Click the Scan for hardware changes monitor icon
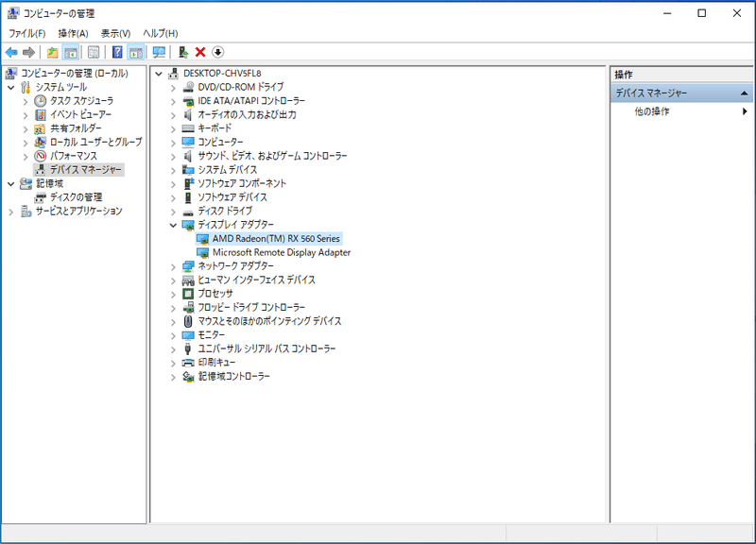 (159, 52)
